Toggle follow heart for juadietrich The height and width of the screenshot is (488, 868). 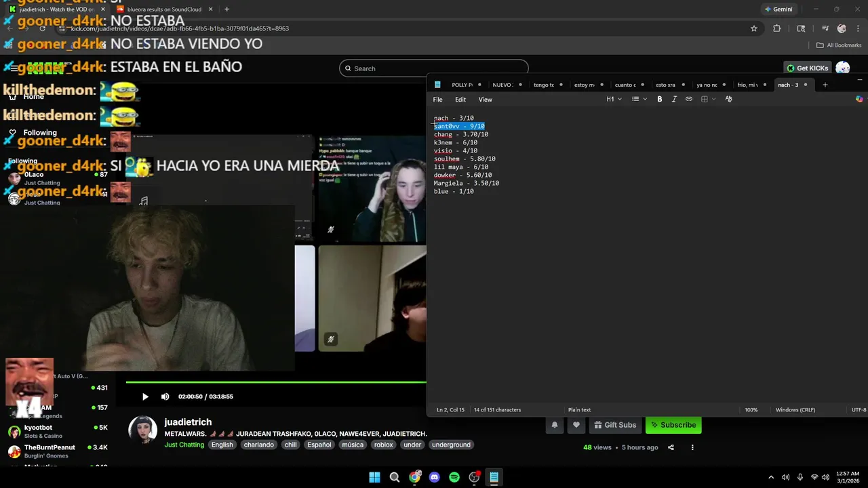tap(576, 425)
